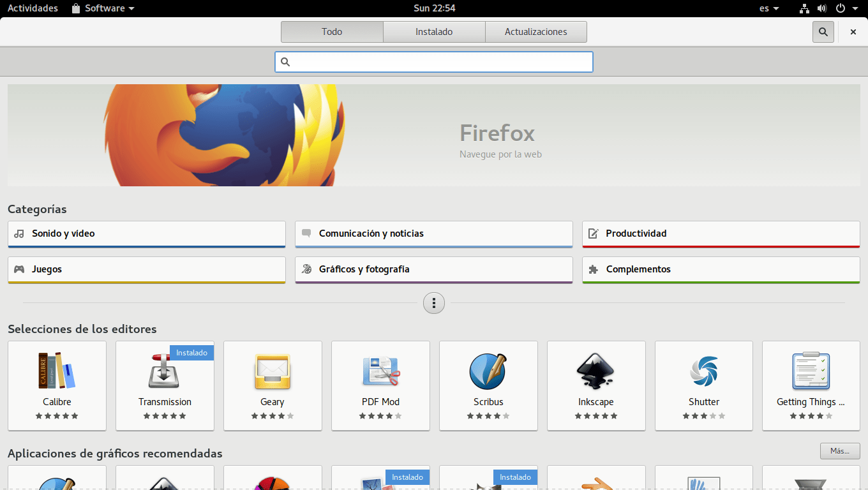Click the search magnifier toolbar button
This screenshot has height=490, width=868.
(823, 32)
